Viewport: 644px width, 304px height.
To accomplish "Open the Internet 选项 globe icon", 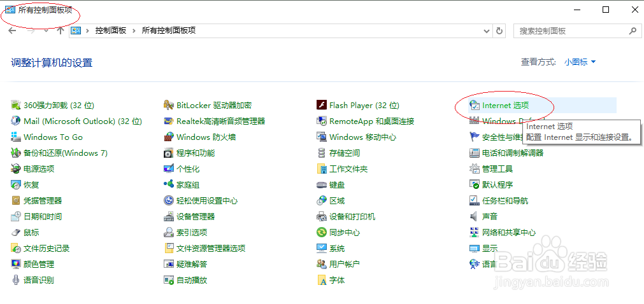I will pos(475,106).
